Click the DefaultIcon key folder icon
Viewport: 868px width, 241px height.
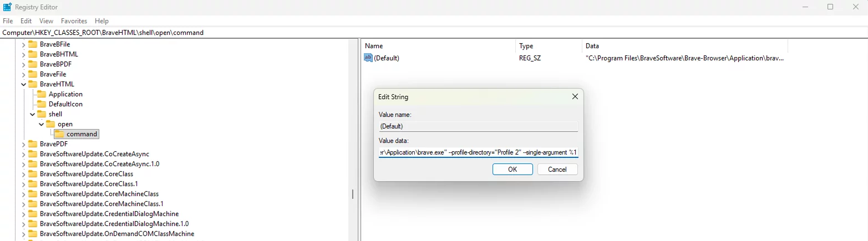41,104
